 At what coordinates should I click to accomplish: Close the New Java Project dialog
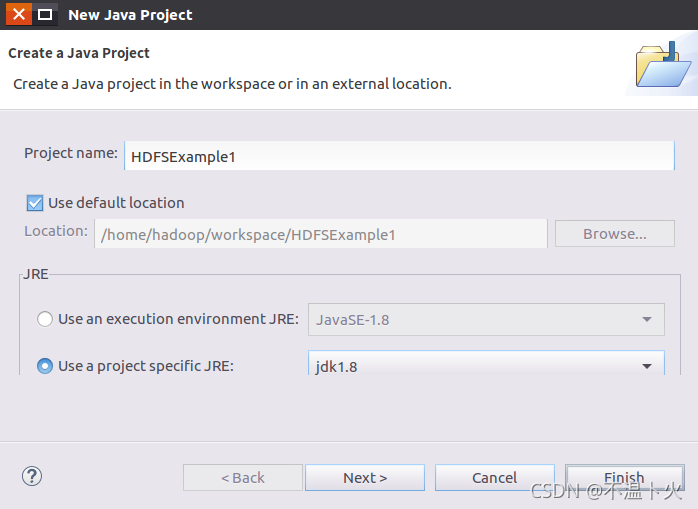pyautogui.click(x=19, y=14)
